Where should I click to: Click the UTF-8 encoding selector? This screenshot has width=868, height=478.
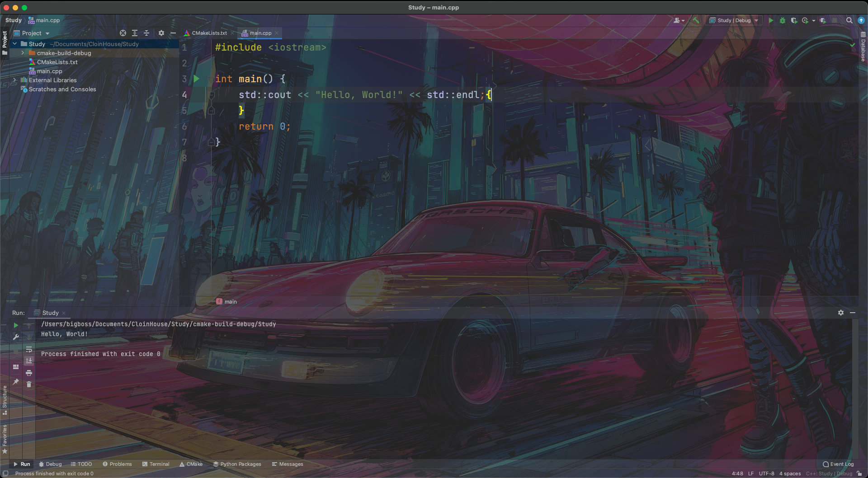[x=766, y=473]
